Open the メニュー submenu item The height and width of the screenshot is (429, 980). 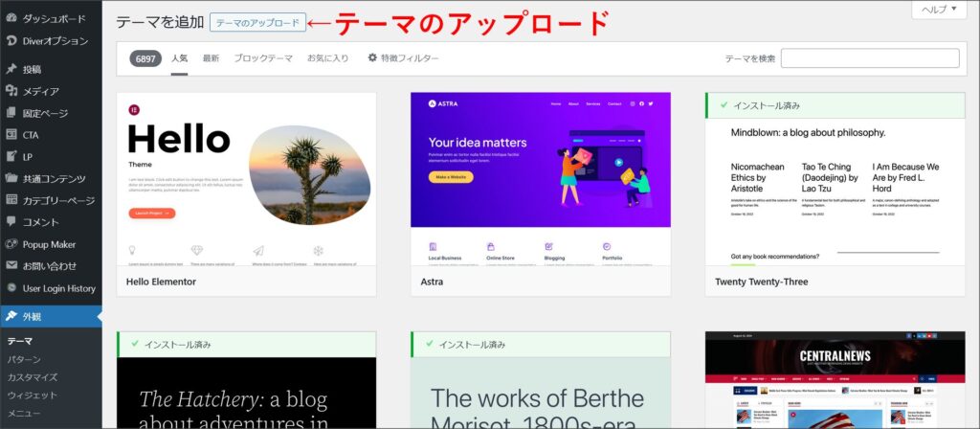pos(24,414)
